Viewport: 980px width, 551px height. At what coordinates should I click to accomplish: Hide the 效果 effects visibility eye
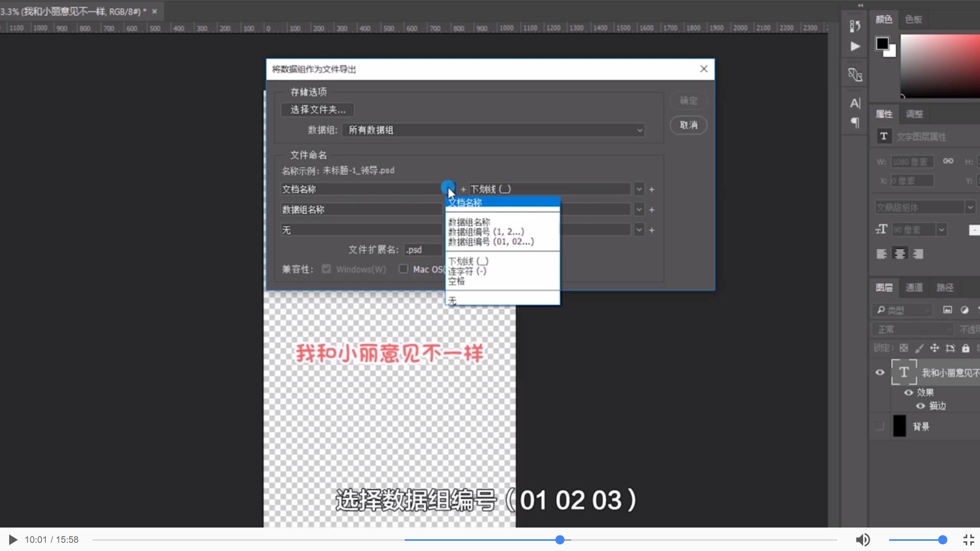(x=909, y=393)
